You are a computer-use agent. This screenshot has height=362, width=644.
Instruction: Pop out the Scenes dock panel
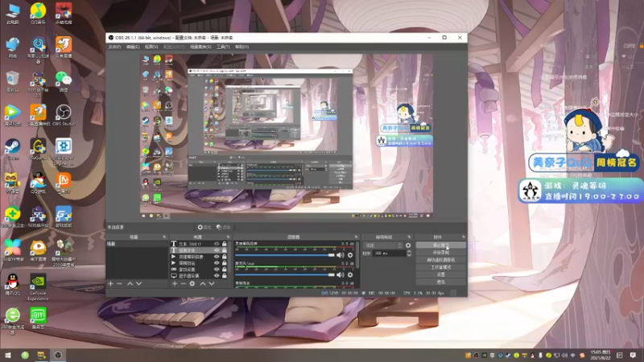[164, 237]
